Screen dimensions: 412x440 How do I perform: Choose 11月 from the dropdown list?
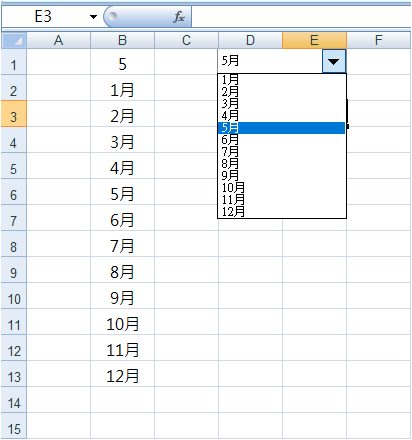[x=281, y=200]
